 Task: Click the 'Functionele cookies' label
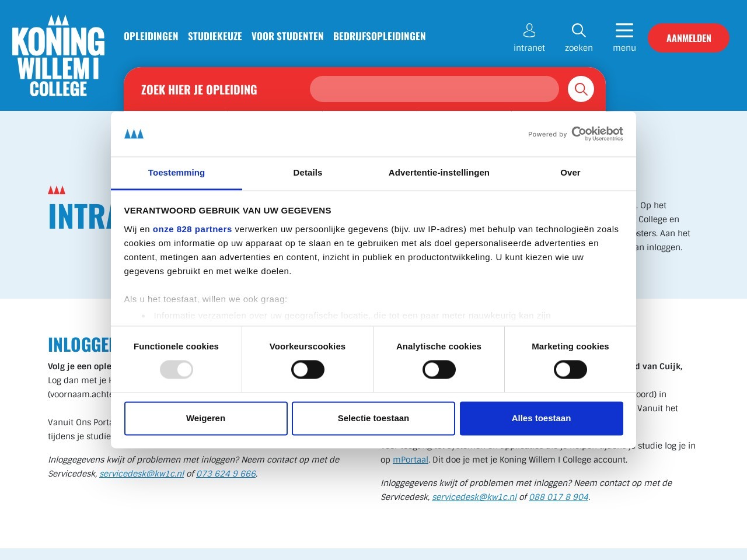(x=176, y=346)
